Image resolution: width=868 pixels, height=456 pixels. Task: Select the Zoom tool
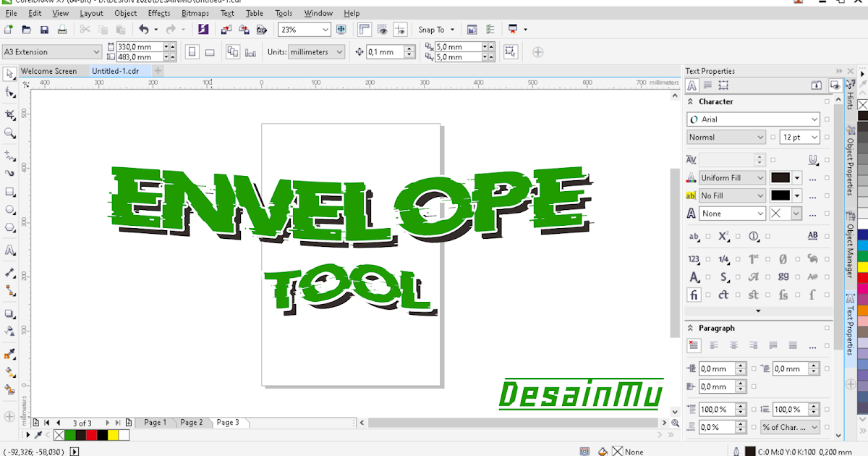coord(9,135)
